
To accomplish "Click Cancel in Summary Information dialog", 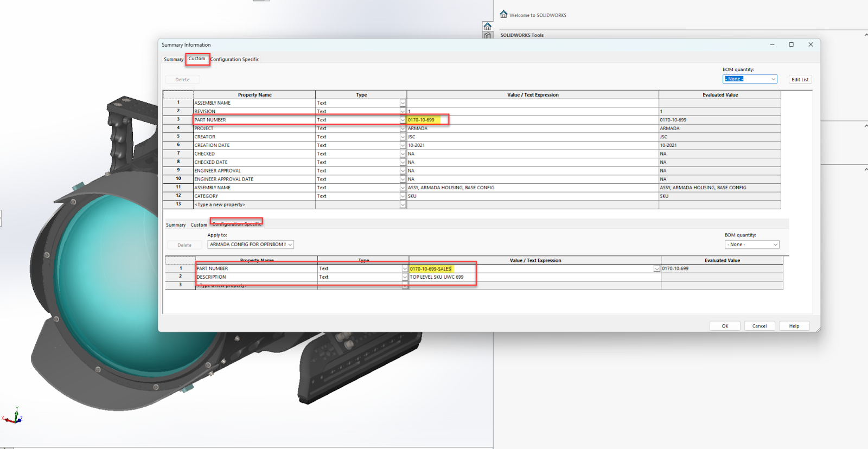I will click(759, 326).
